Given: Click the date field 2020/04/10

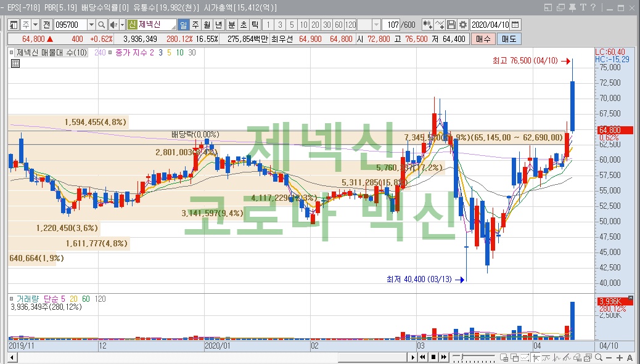Looking at the screenshot, I should tap(490, 25).
